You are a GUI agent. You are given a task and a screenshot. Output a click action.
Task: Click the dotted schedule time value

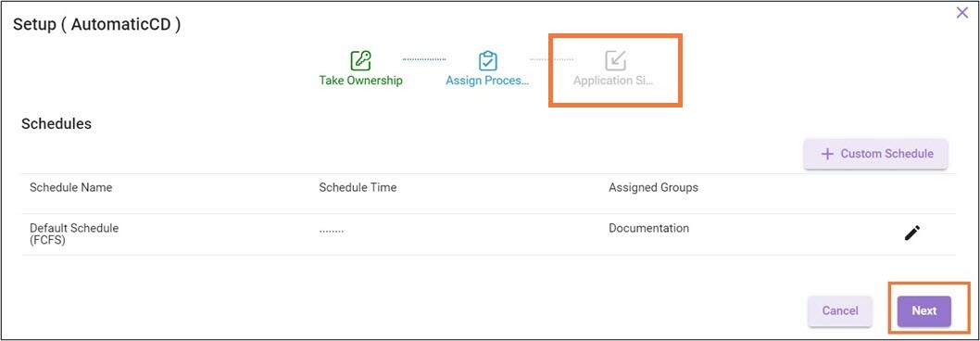pyautogui.click(x=332, y=230)
